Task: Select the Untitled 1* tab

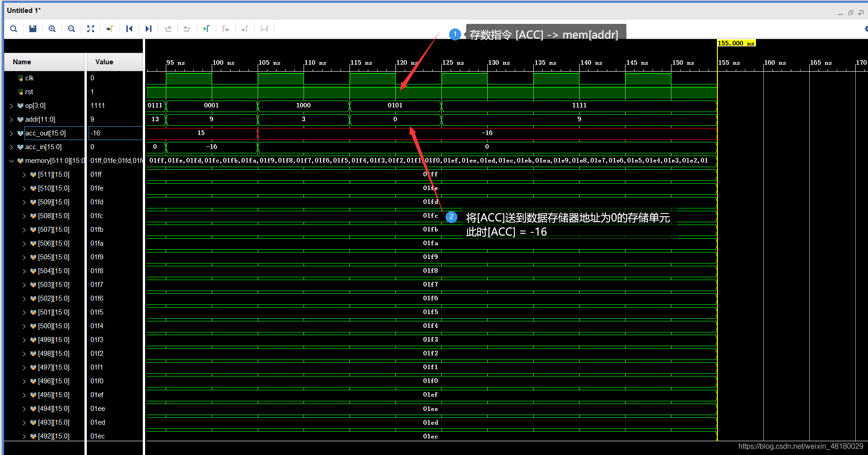Action: 24,11
